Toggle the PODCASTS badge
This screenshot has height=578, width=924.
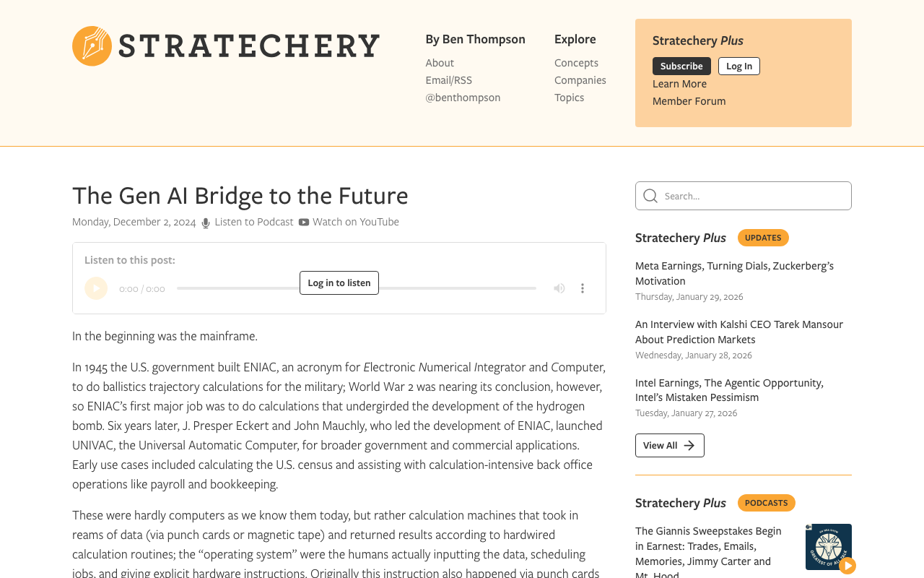(x=767, y=502)
